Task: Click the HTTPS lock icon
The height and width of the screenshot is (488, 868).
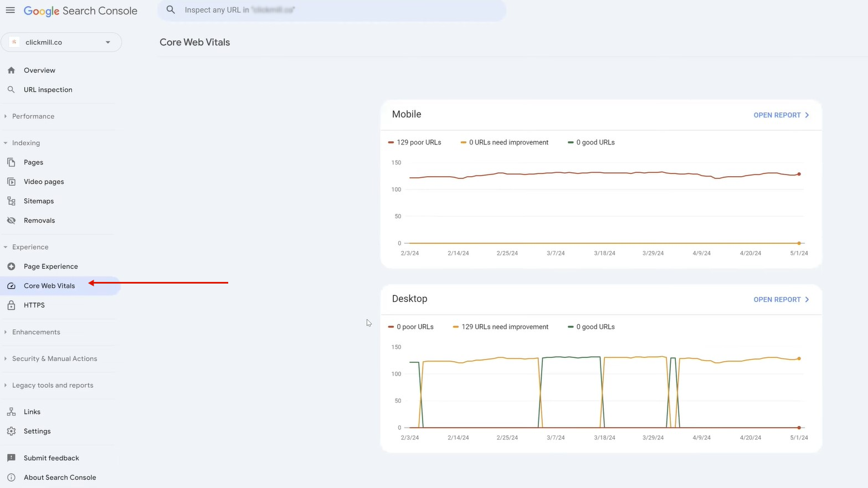Action: tap(11, 305)
